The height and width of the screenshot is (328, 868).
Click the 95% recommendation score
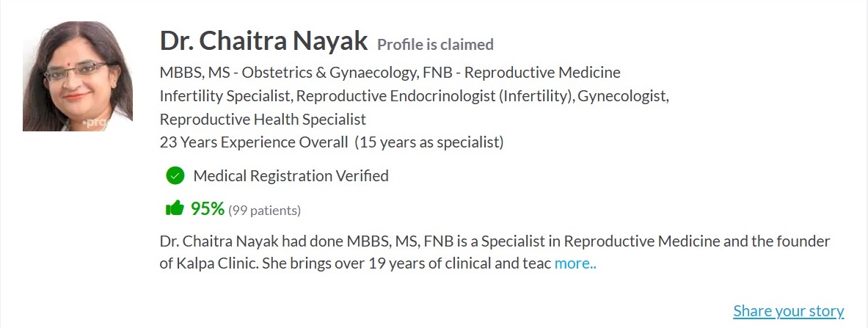point(207,209)
